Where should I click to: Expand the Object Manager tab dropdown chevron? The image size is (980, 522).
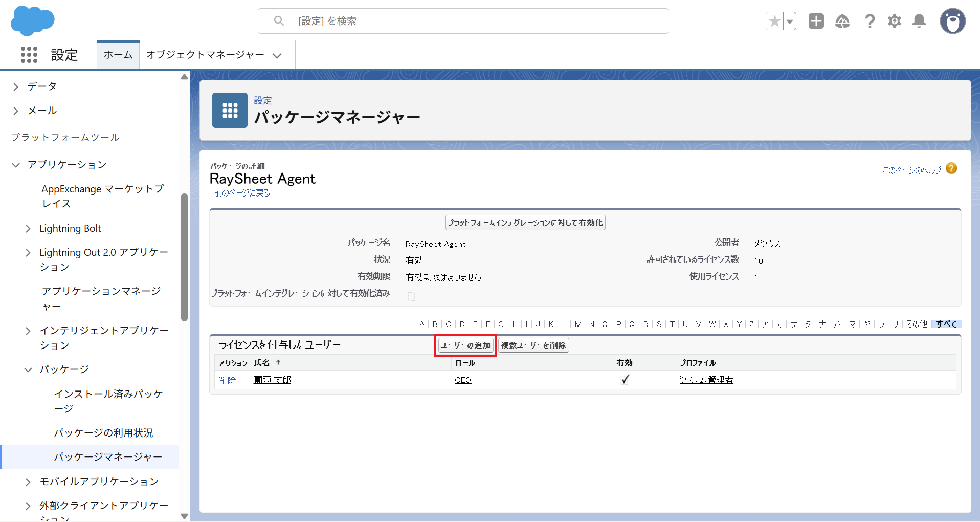coord(277,55)
